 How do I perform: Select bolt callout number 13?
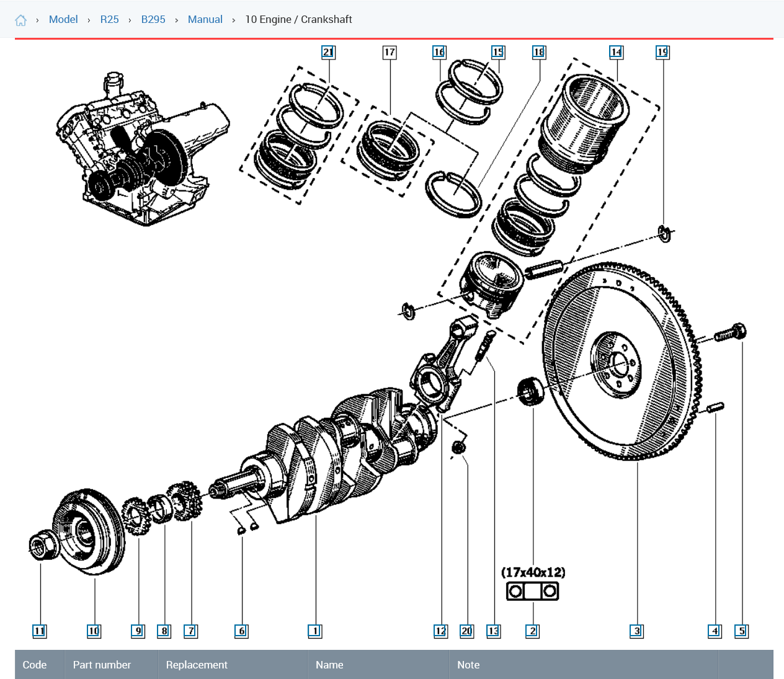coord(493,631)
